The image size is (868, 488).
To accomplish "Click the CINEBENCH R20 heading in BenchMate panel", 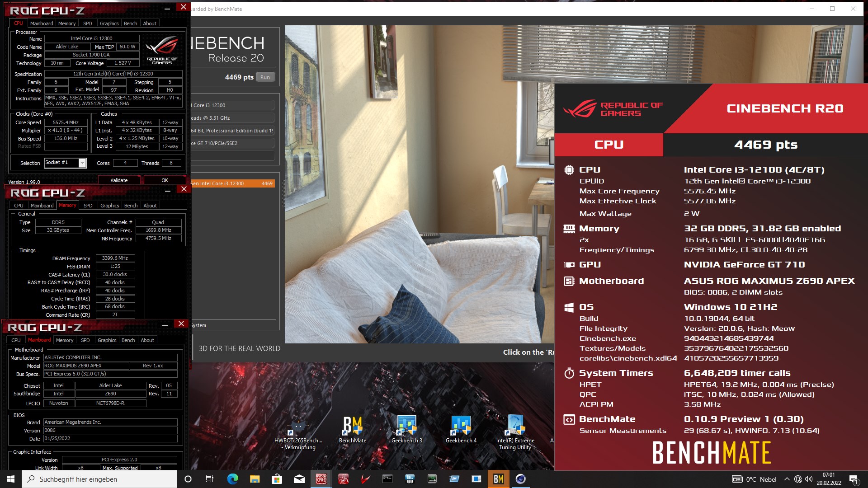I will [x=785, y=108].
